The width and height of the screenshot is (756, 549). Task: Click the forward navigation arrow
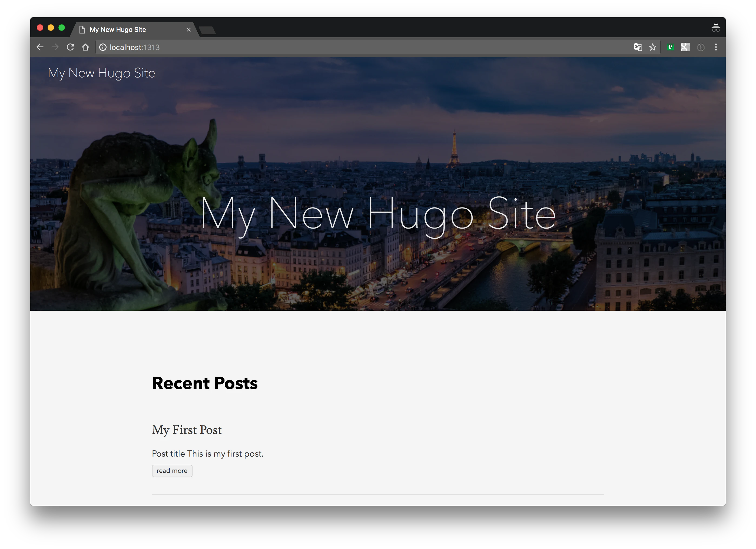click(55, 47)
